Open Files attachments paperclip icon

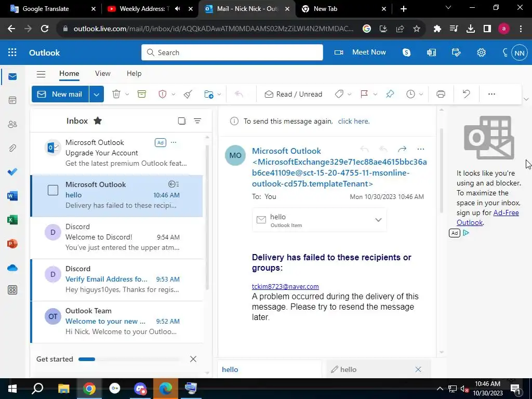pos(12,148)
